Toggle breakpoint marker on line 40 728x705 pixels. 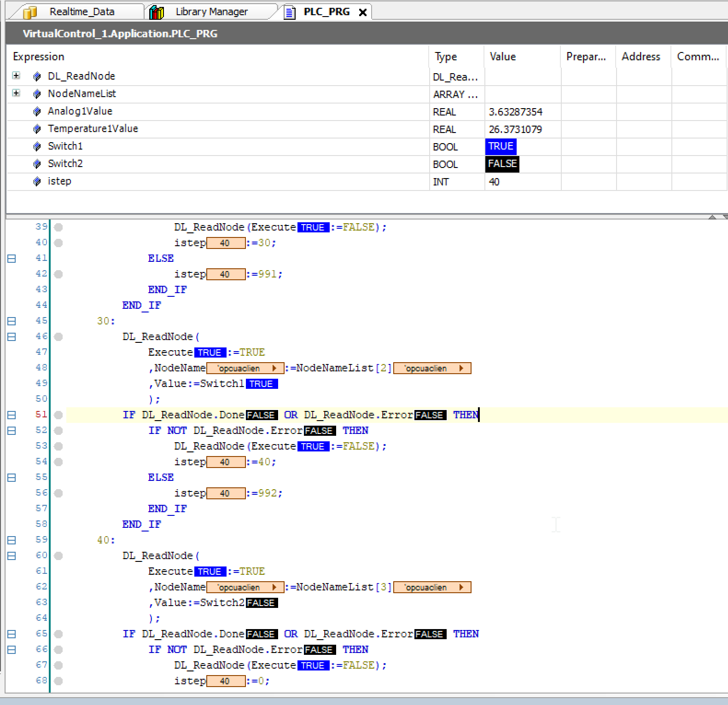(x=58, y=243)
